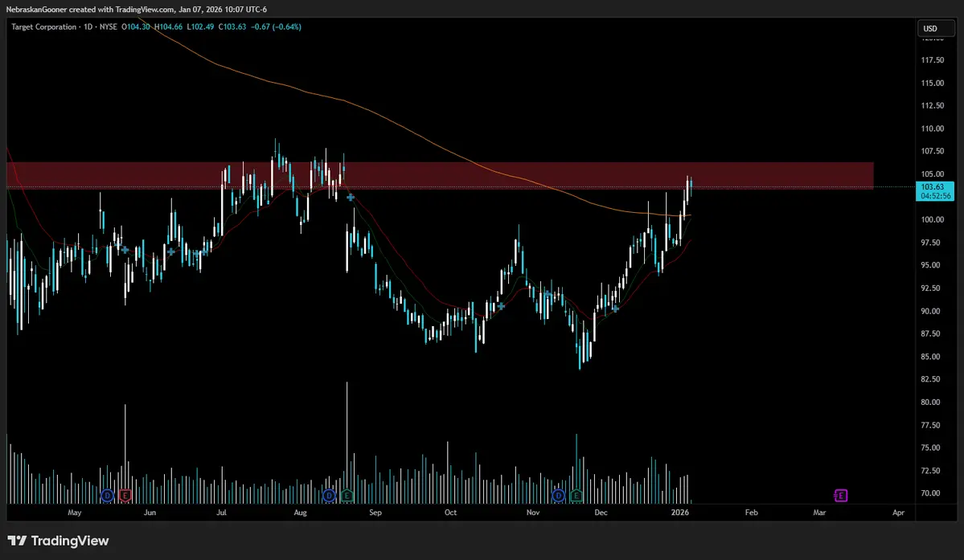964x560 pixels.
Task: Click the green earnings marker after November
Action: [576, 496]
